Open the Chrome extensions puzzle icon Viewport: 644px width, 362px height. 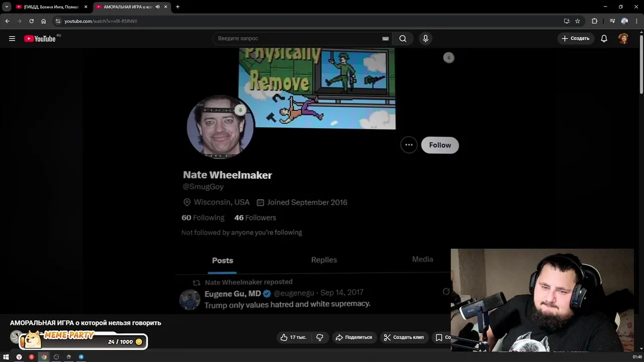coord(595,21)
